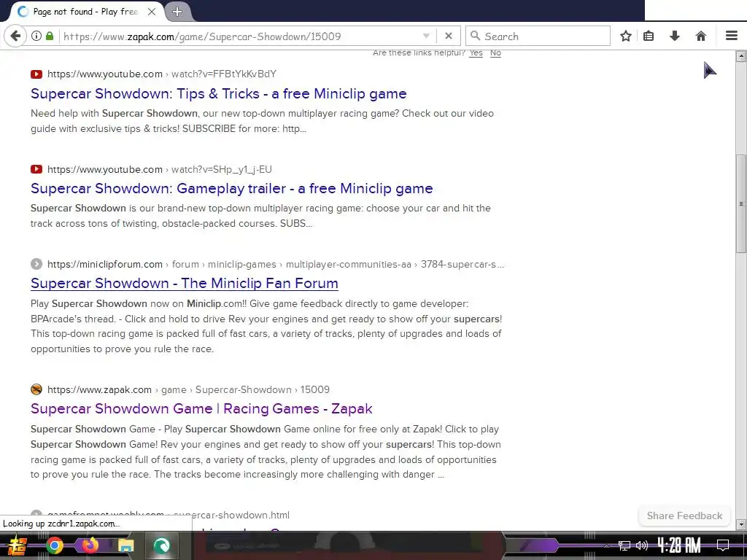Image resolution: width=747 pixels, height=560 pixels.
Task: Switch to Firefox in the taskbar
Action: tap(90, 545)
